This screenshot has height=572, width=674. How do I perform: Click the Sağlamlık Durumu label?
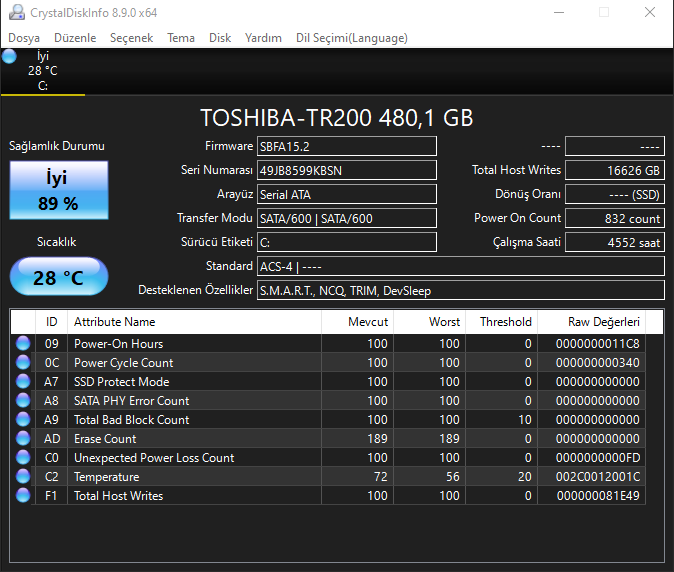tap(57, 146)
